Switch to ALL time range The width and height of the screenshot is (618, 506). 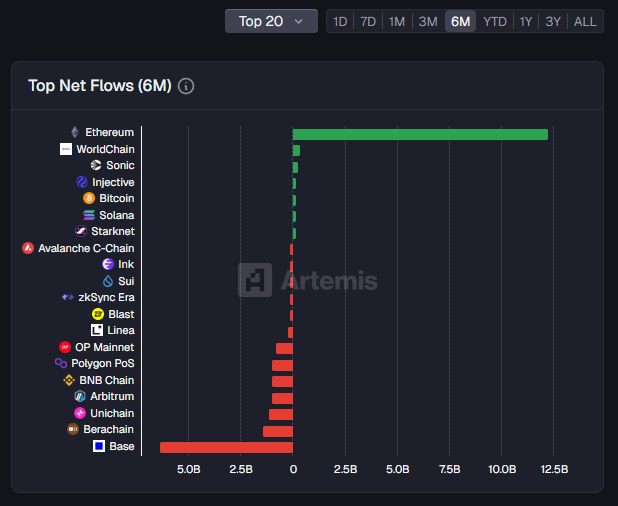point(585,21)
